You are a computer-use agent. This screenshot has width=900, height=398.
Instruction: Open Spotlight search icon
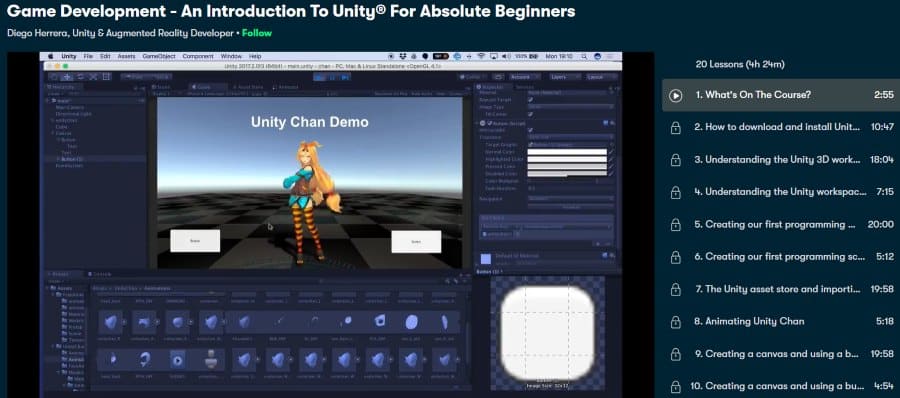tap(585, 56)
